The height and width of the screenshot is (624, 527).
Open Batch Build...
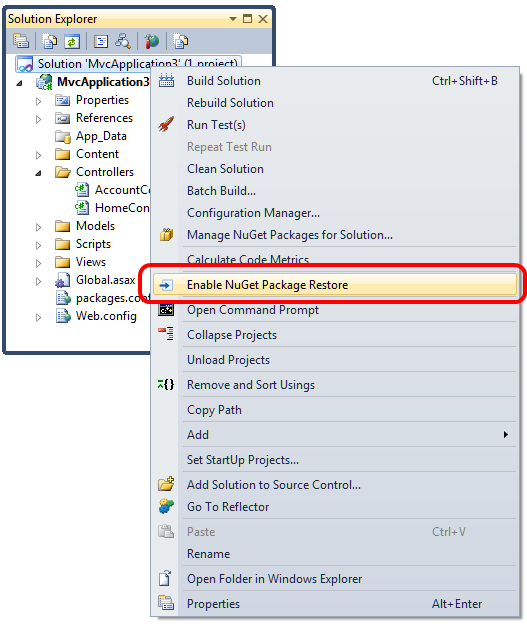point(335,191)
